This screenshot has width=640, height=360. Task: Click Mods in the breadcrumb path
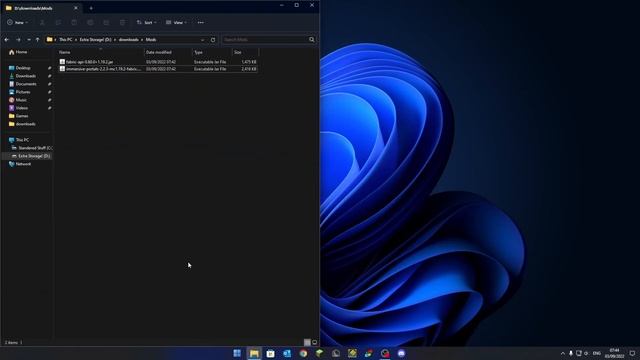point(151,40)
